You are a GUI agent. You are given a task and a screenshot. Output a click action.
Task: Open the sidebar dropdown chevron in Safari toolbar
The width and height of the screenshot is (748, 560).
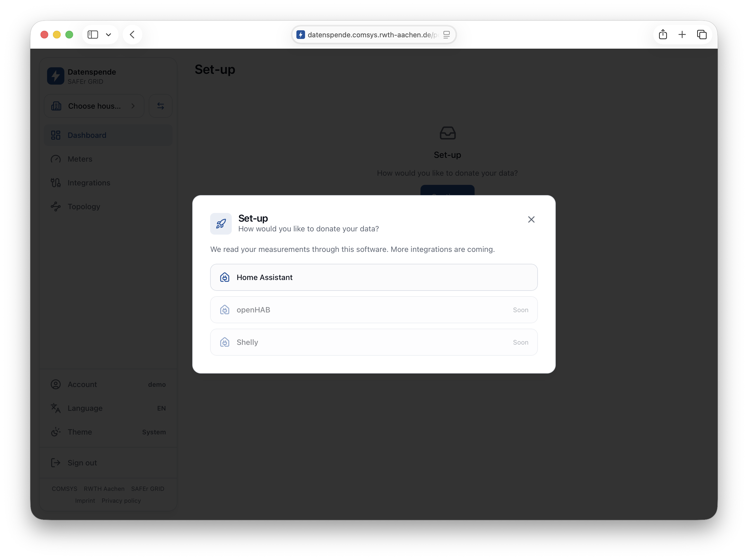(x=108, y=35)
